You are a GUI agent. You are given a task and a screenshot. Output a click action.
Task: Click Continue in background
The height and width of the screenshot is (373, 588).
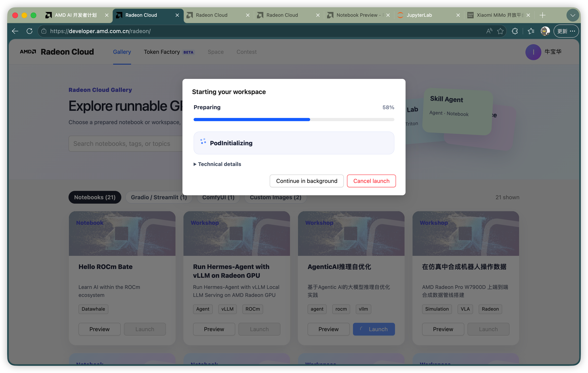click(x=307, y=181)
